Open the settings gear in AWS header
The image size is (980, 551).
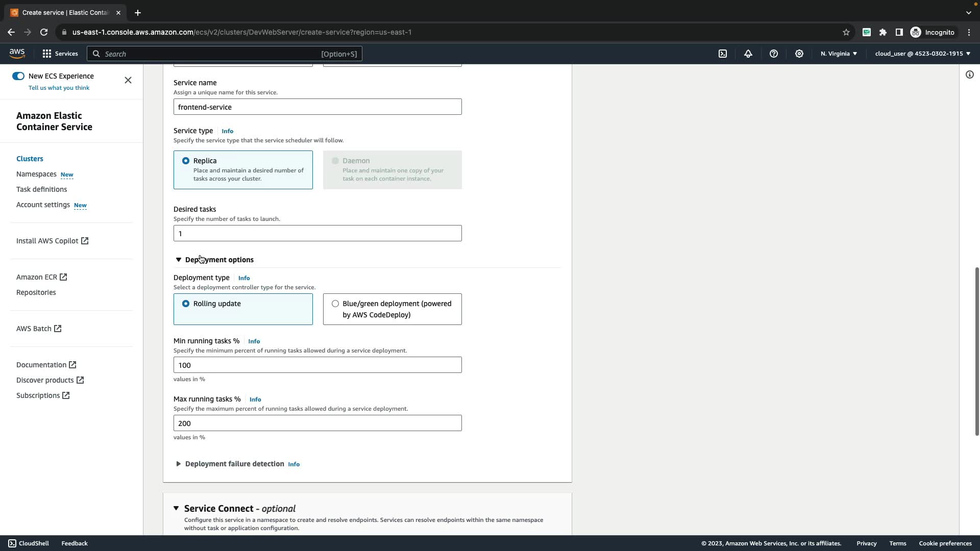point(799,54)
